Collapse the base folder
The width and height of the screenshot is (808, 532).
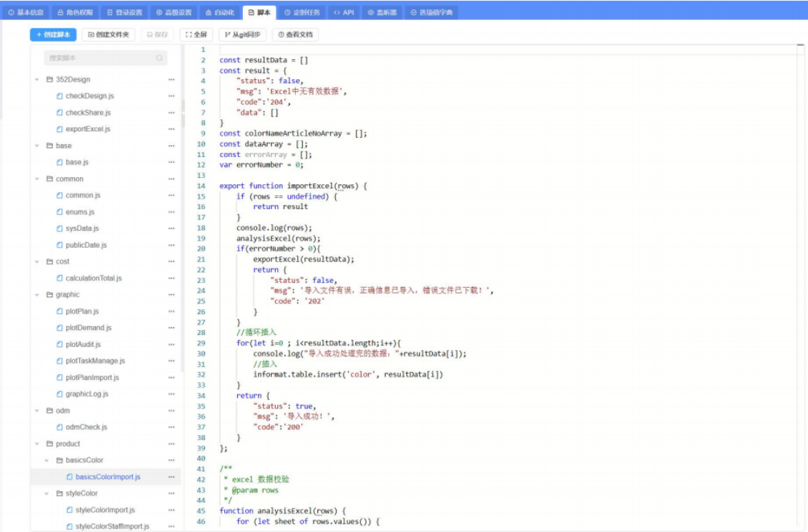(37, 146)
